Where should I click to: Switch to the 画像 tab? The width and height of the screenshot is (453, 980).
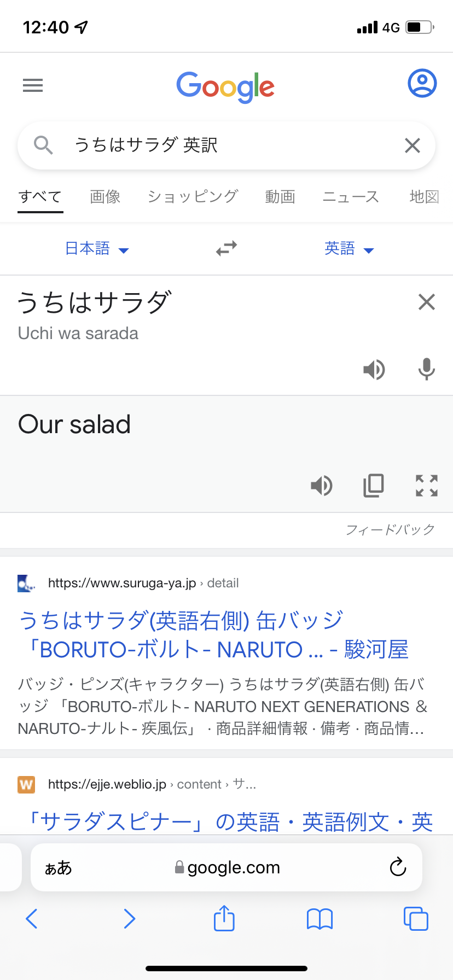105,197
